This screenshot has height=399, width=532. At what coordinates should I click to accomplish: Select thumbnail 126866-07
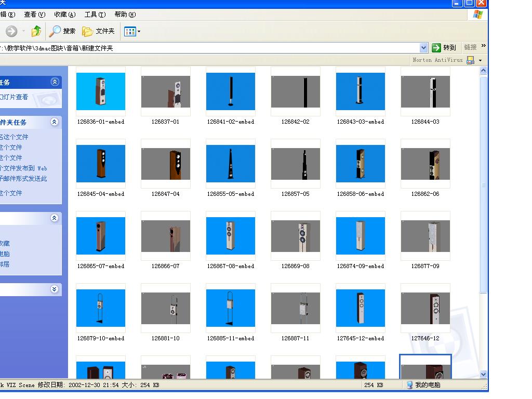pyautogui.click(x=166, y=236)
